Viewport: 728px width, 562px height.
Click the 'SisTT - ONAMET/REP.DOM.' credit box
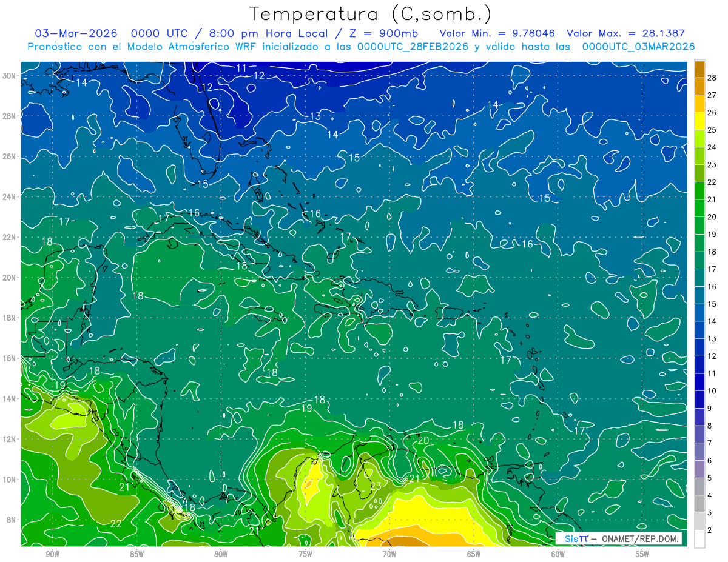coord(619,538)
